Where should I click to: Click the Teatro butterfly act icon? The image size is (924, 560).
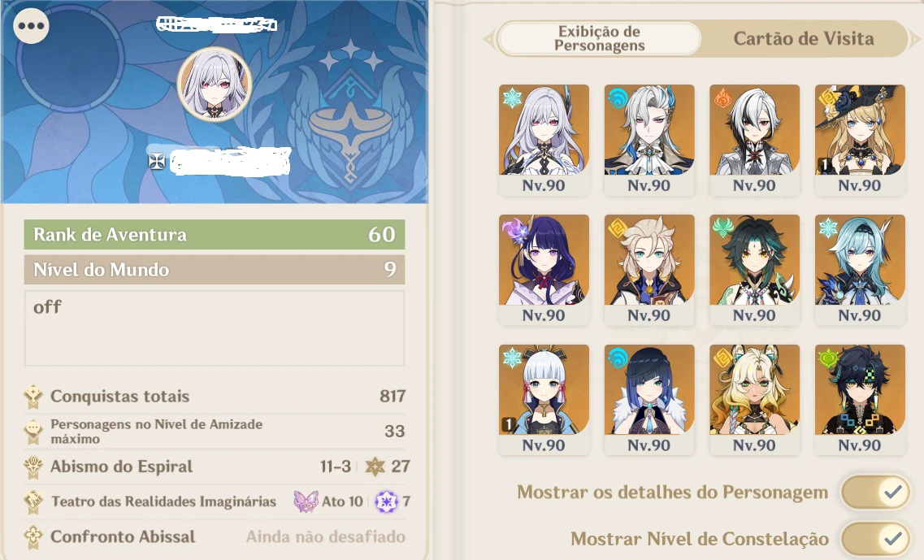coord(306,501)
